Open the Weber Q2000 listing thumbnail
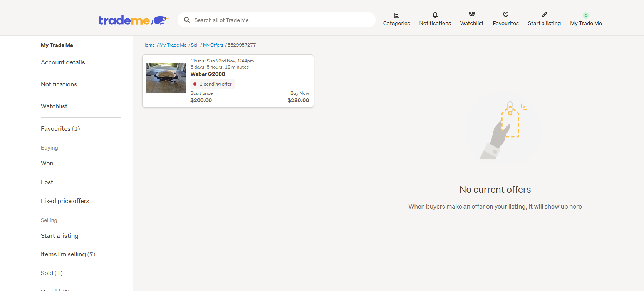 pos(166,78)
